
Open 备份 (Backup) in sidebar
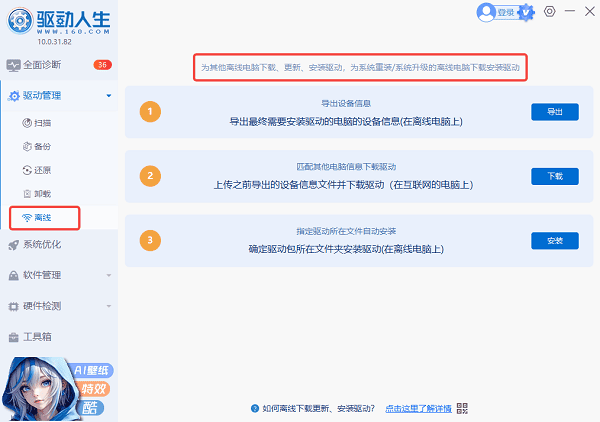point(44,146)
